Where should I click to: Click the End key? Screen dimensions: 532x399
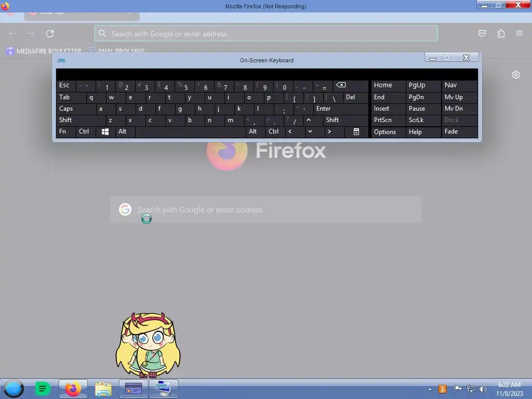click(x=388, y=97)
